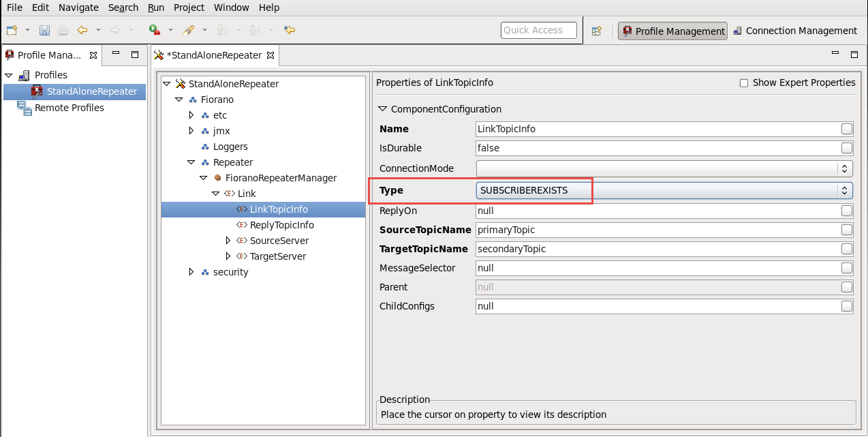This screenshot has height=437, width=868.
Task: Click the TargetTopicName input field
Action: (x=657, y=249)
